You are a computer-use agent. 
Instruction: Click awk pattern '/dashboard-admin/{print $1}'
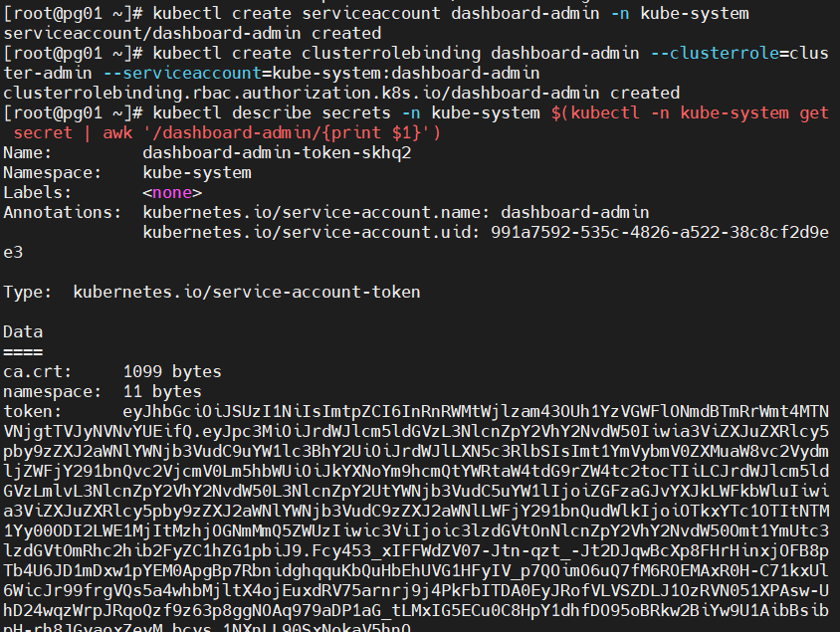click(287, 132)
